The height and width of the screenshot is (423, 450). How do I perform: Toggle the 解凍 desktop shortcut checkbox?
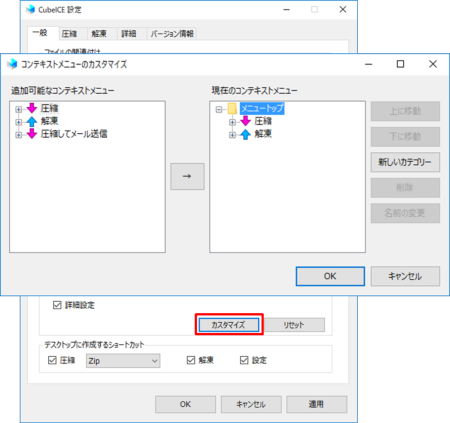point(191,360)
